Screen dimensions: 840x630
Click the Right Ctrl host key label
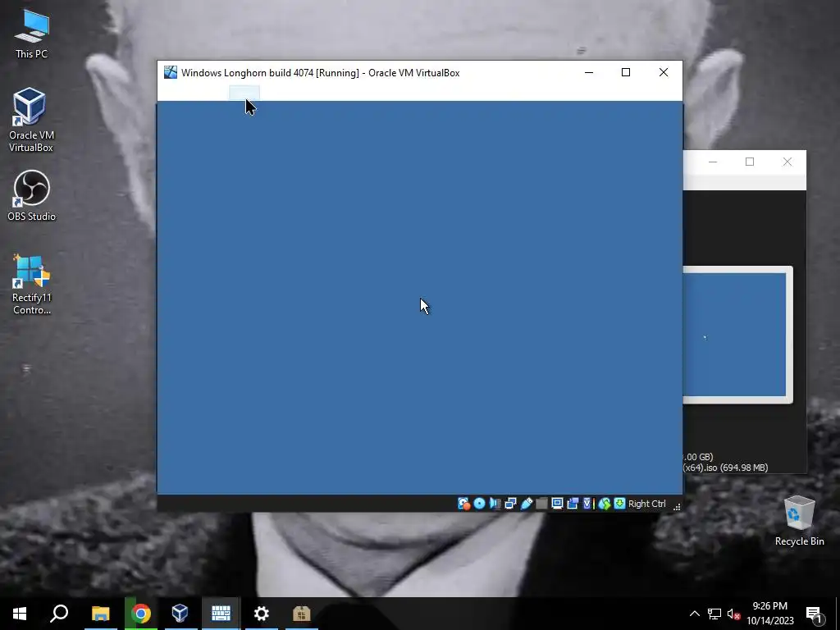[647, 504]
